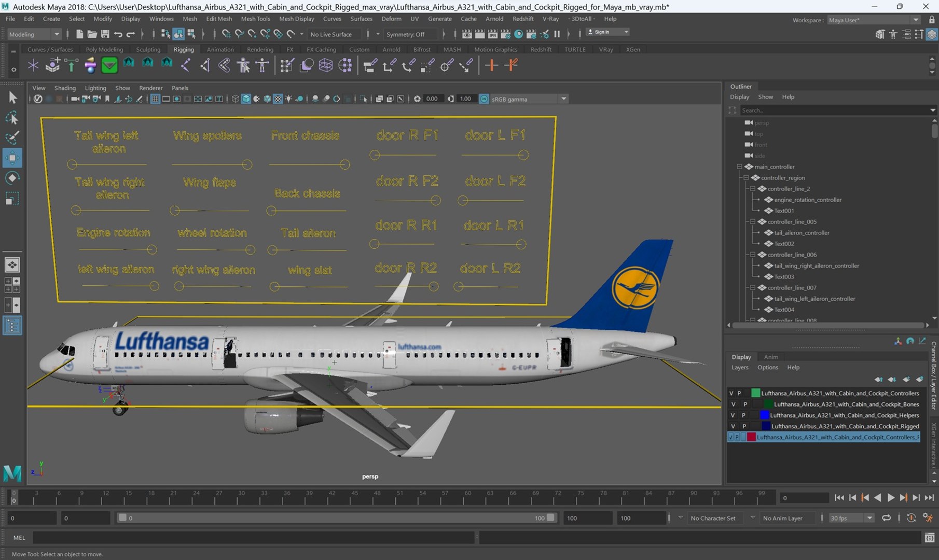
Task: Click the green Controllers layer color swatch
Action: point(756,393)
